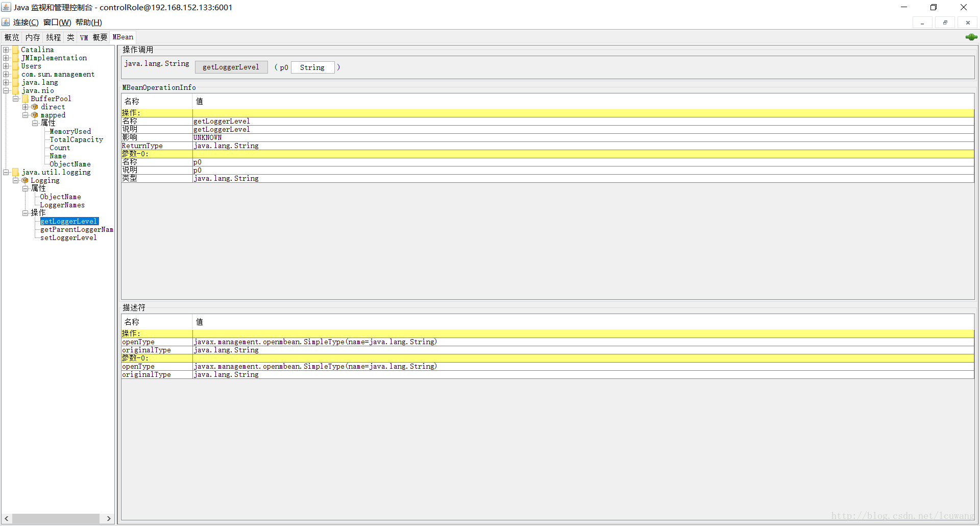
Task: Click the tree scrollbar right arrow
Action: 109,518
